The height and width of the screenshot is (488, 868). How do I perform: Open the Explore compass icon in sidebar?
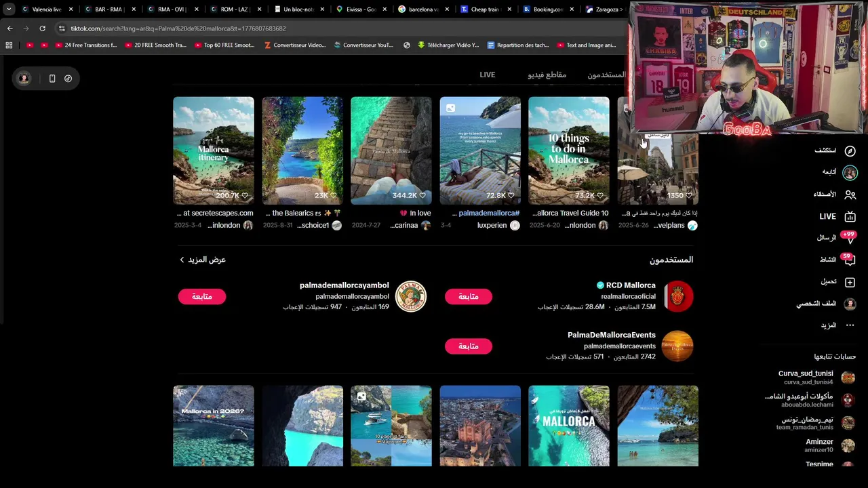click(850, 150)
